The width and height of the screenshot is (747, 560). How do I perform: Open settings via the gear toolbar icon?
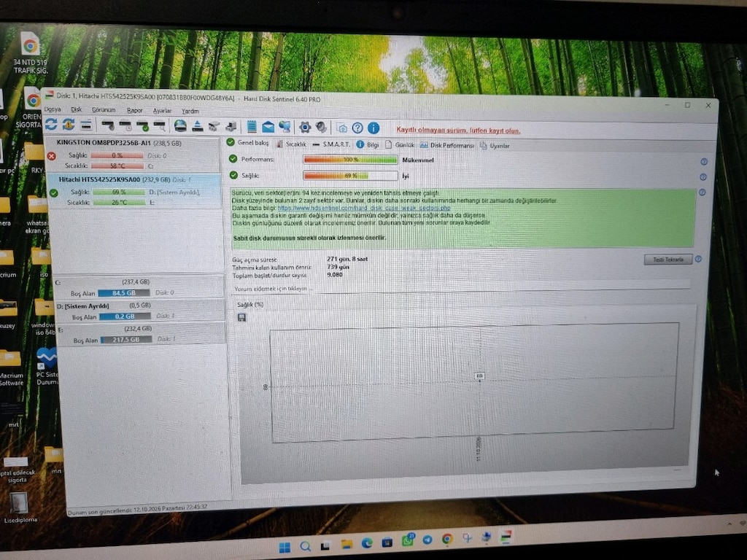(305, 127)
